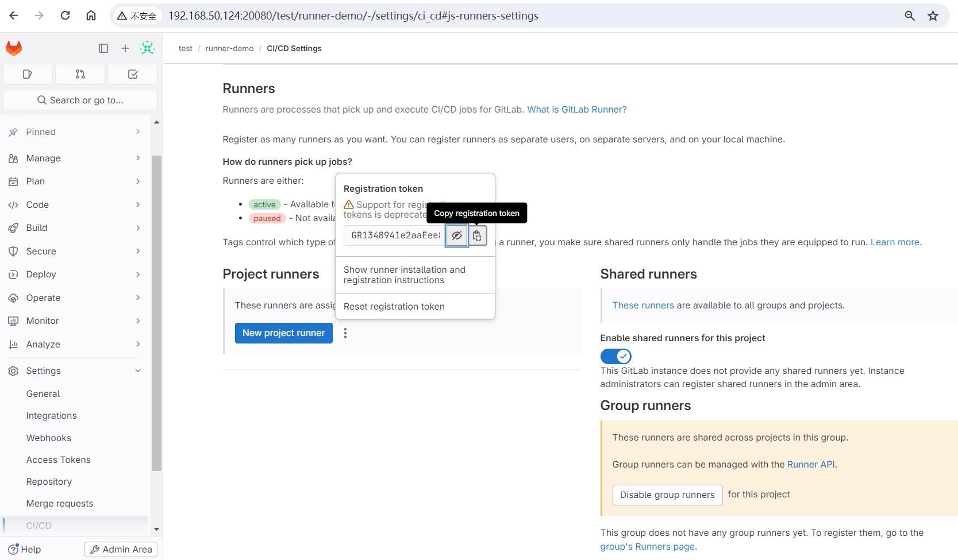Open the merge requests icon in sidebar
This screenshot has width=958, height=560.
tap(80, 74)
